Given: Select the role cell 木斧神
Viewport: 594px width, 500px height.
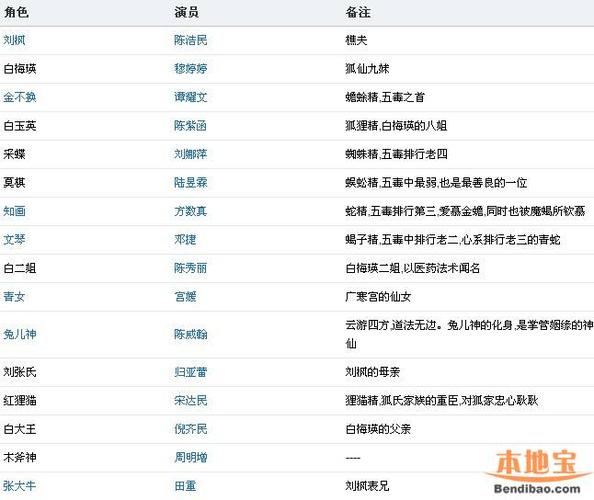Looking at the screenshot, I should [x=20, y=457].
